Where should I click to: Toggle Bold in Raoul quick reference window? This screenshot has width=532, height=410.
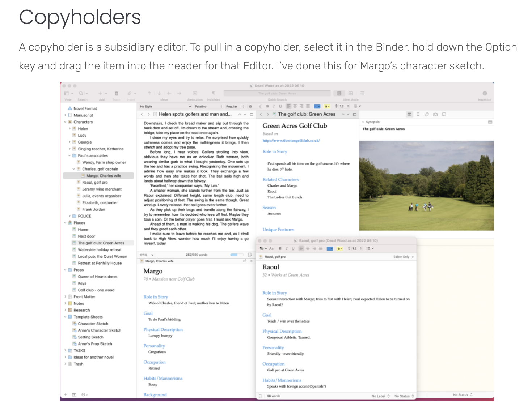[x=280, y=248]
